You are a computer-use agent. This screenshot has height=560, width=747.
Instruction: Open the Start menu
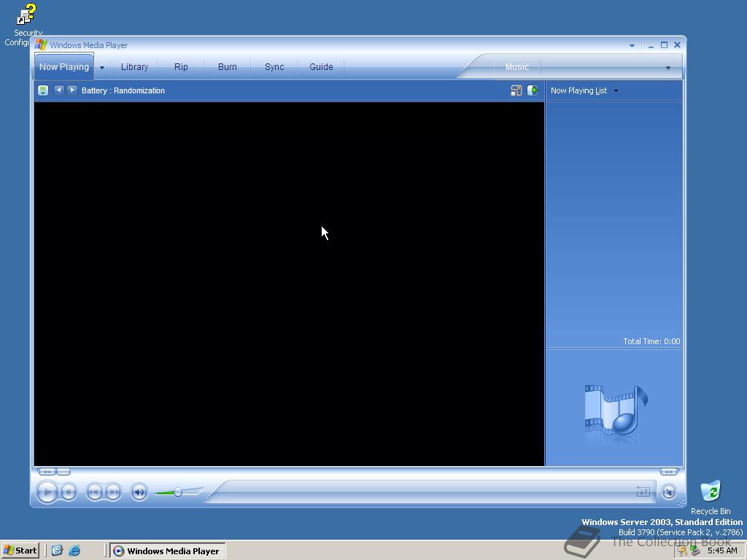click(x=20, y=551)
